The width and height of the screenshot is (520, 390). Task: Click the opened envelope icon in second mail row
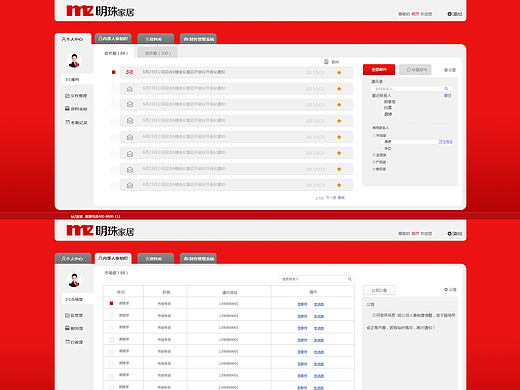(130, 89)
